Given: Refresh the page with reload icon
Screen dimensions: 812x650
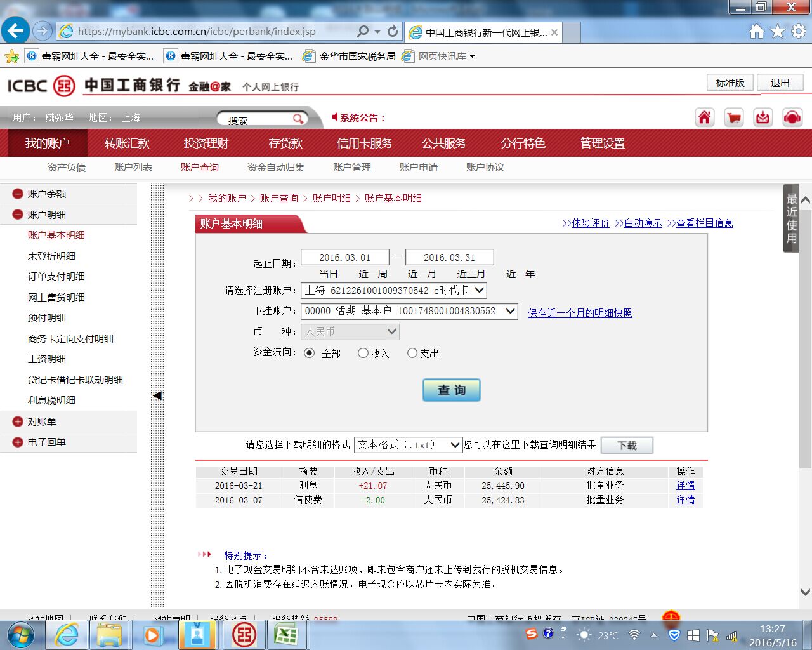Looking at the screenshot, I should point(393,31).
